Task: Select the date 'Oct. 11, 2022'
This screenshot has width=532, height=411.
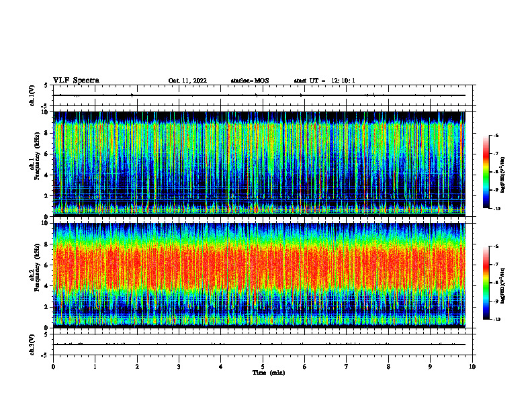Action: [187, 81]
